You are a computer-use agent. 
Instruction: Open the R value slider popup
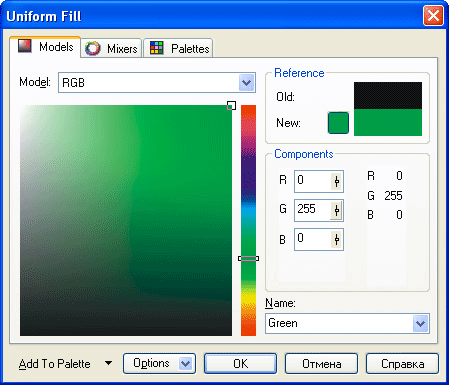(x=337, y=181)
